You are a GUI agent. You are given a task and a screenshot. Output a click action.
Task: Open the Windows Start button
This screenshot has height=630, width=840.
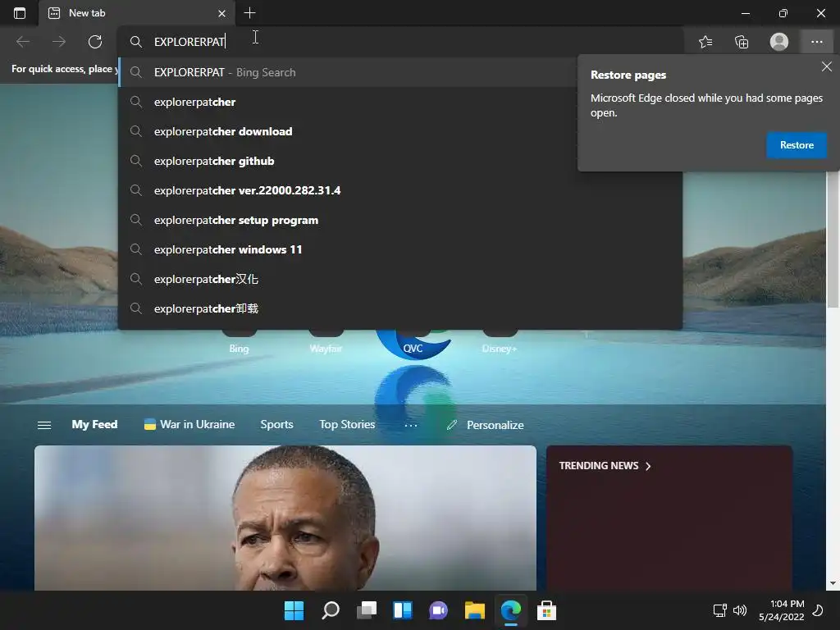(294, 610)
